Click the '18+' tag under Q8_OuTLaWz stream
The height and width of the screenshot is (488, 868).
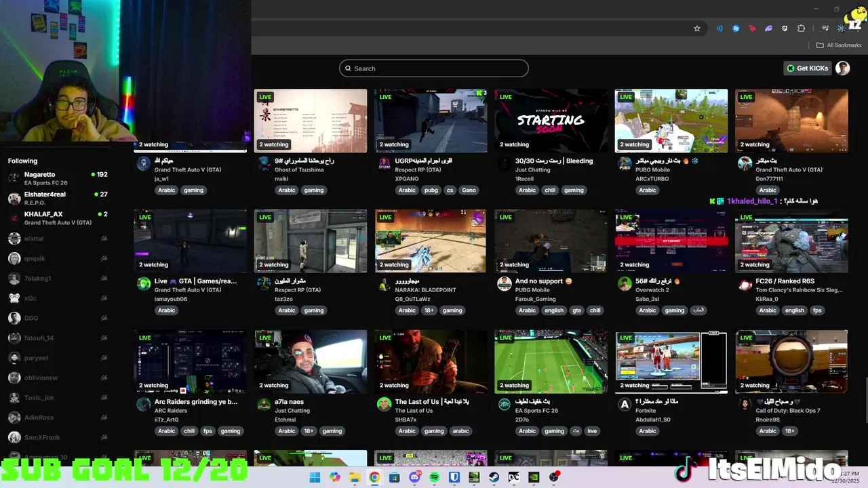click(x=429, y=310)
